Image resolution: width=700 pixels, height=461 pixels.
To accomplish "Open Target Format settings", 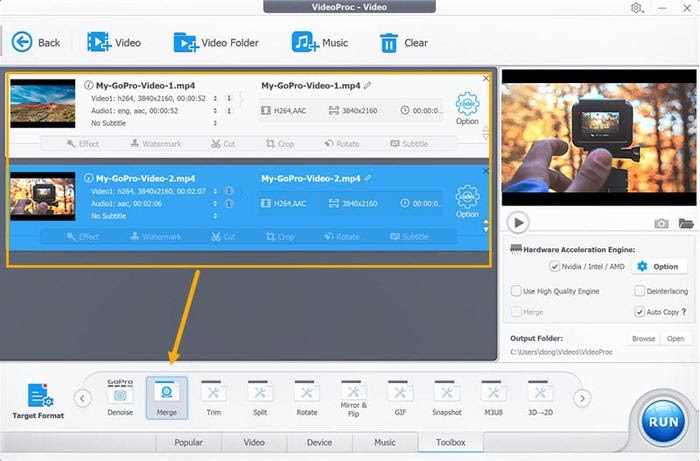I will click(38, 401).
